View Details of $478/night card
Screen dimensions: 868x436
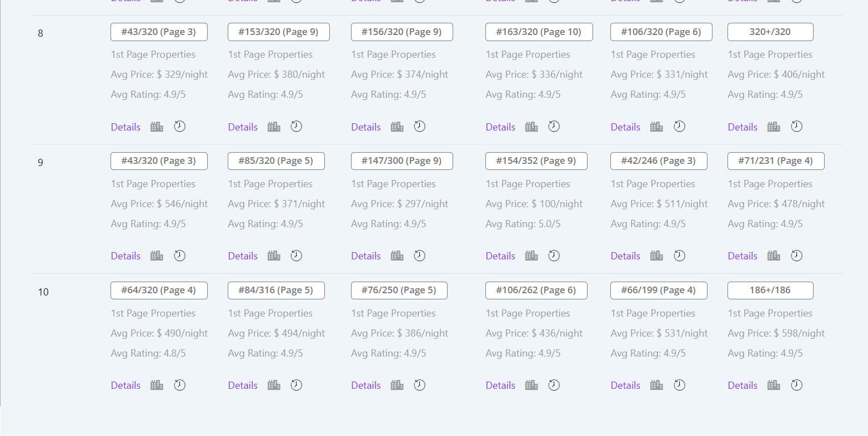742,256
